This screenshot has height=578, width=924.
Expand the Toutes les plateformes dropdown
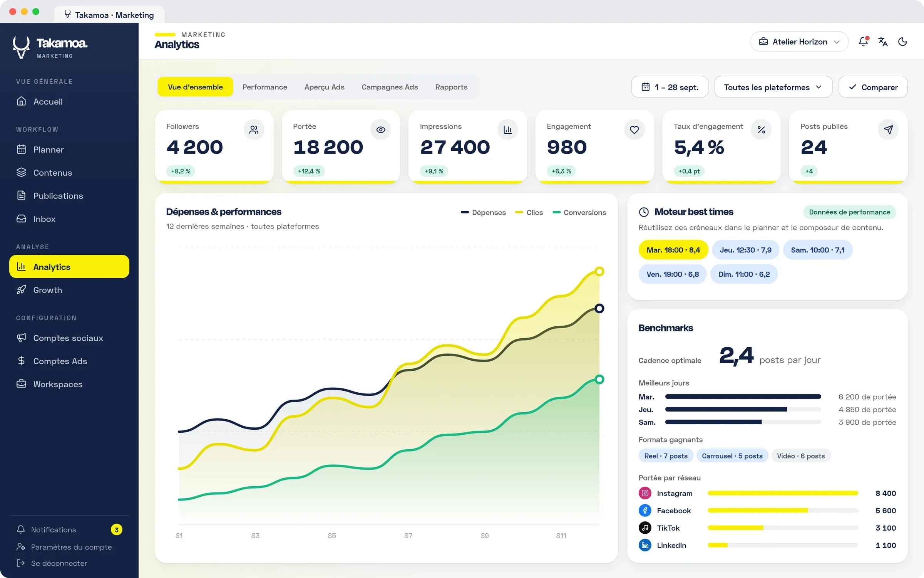(773, 87)
